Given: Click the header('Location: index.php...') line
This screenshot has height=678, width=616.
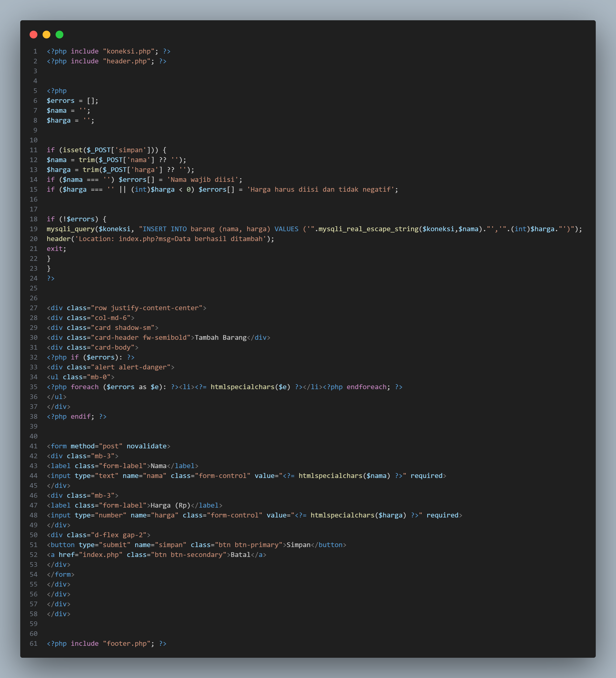Looking at the screenshot, I should coord(160,239).
